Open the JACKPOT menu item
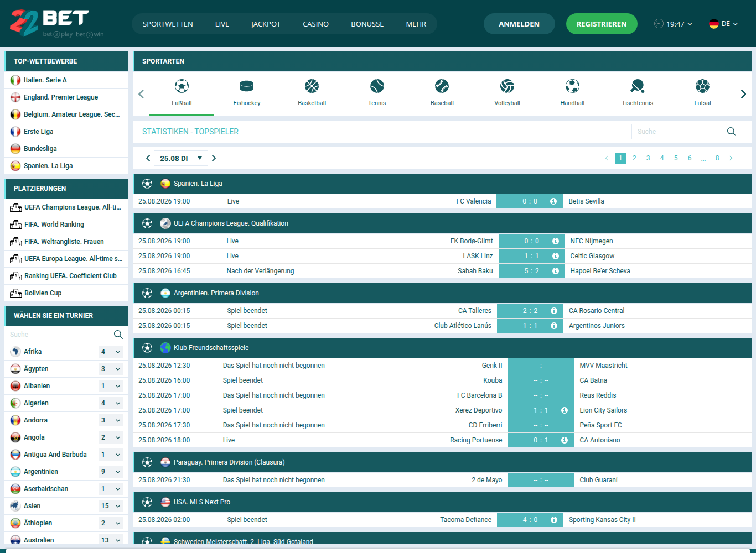 point(266,24)
